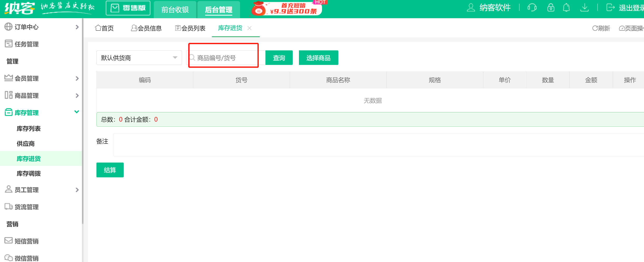Open the 默认供货商 supplier dropdown
The image size is (644, 262).
click(139, 58)
